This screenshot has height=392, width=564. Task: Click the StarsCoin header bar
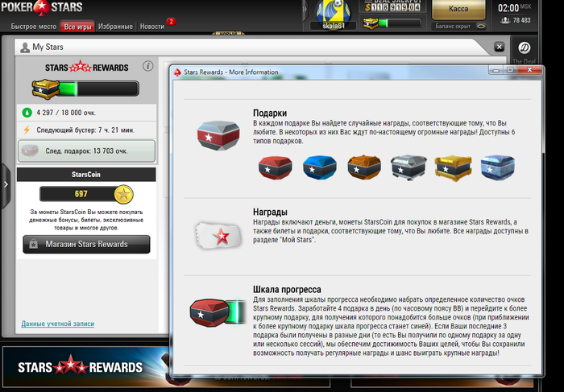coord(86,174)
